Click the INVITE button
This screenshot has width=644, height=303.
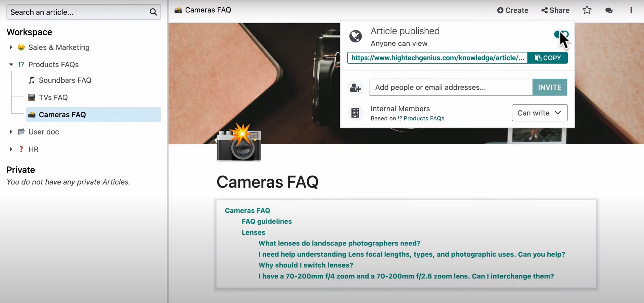tap(550, 87)
